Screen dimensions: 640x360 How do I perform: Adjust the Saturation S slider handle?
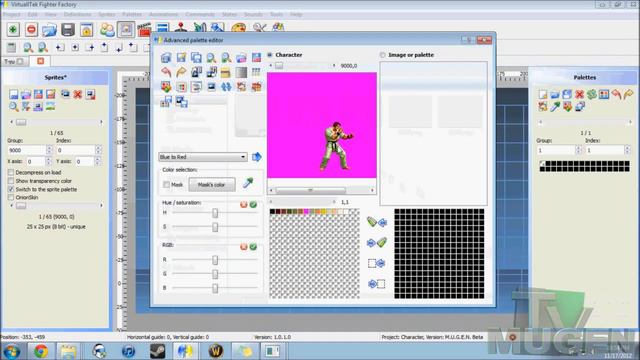(215, 227)
